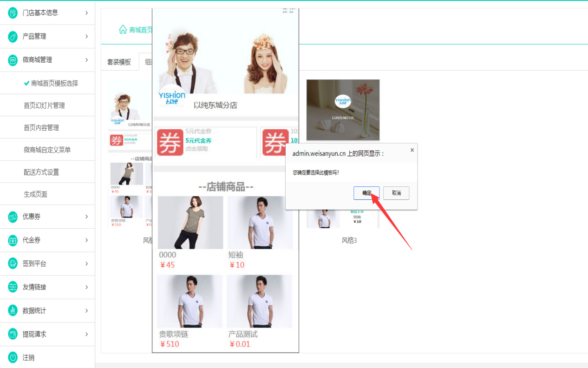Collapse the 微商城管理 chevron
The height and width of the screenshot is (368, 588).
tap(86, 60)
